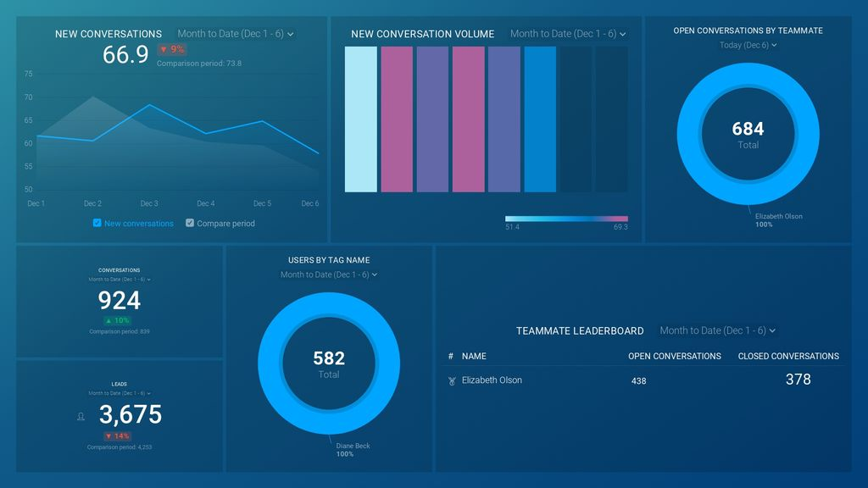Click the red 14% decrease badge
The image size is (868, 488).
[119, 436]
